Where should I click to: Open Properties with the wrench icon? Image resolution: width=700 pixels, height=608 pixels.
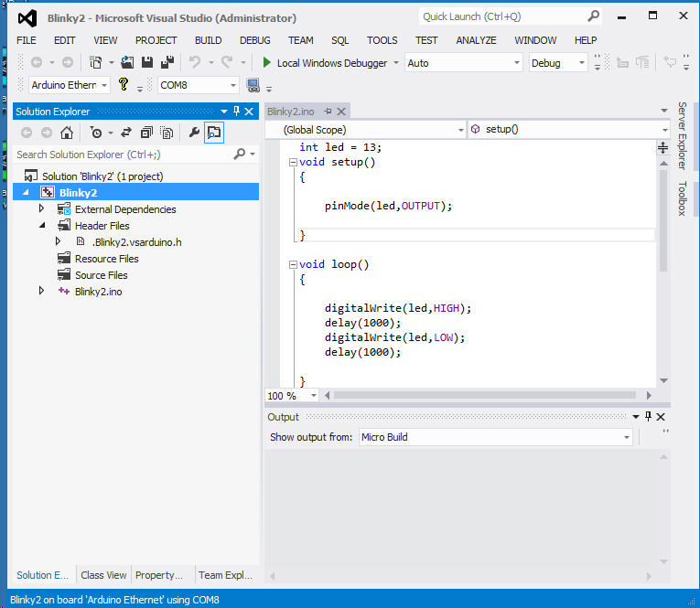pyautogui.click(x=194, y=133)
